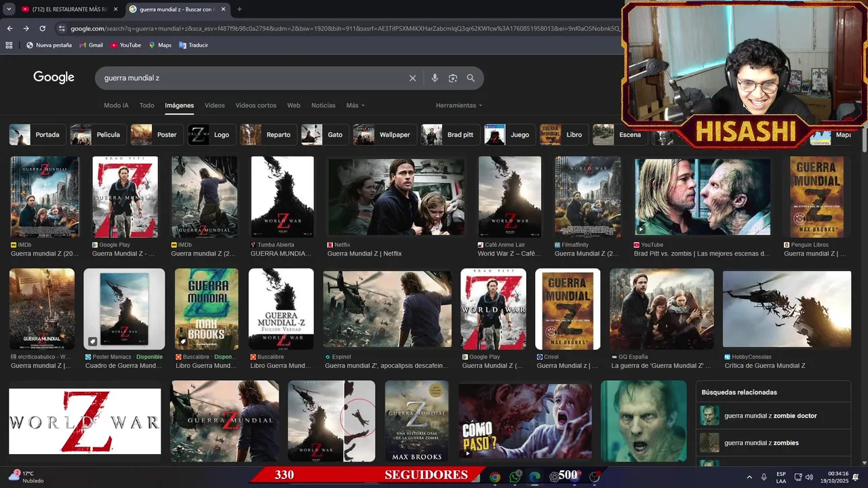Open the YouTube Brad Pitt vs. zombis thumbnail

(x=703, y=197)
